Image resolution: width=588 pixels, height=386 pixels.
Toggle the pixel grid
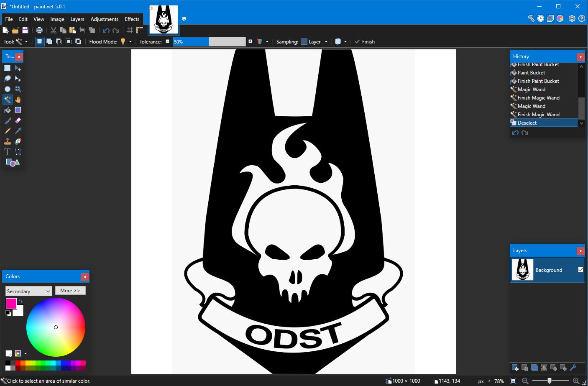pyautogui.click(x=130, y=30)
